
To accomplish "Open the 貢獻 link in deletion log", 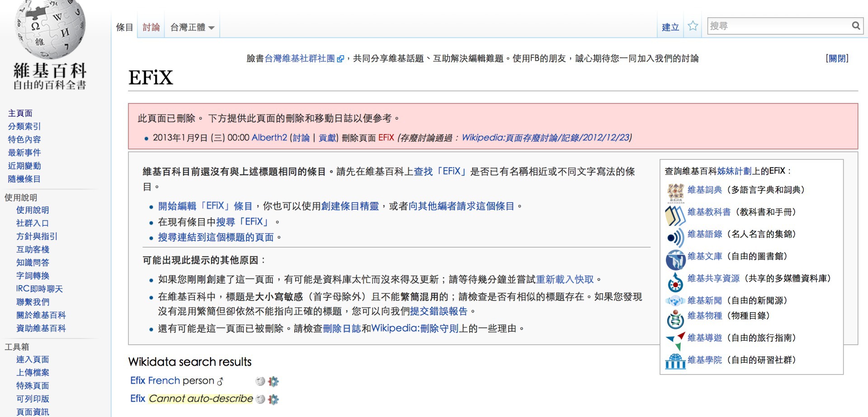I will click(327, 137).
